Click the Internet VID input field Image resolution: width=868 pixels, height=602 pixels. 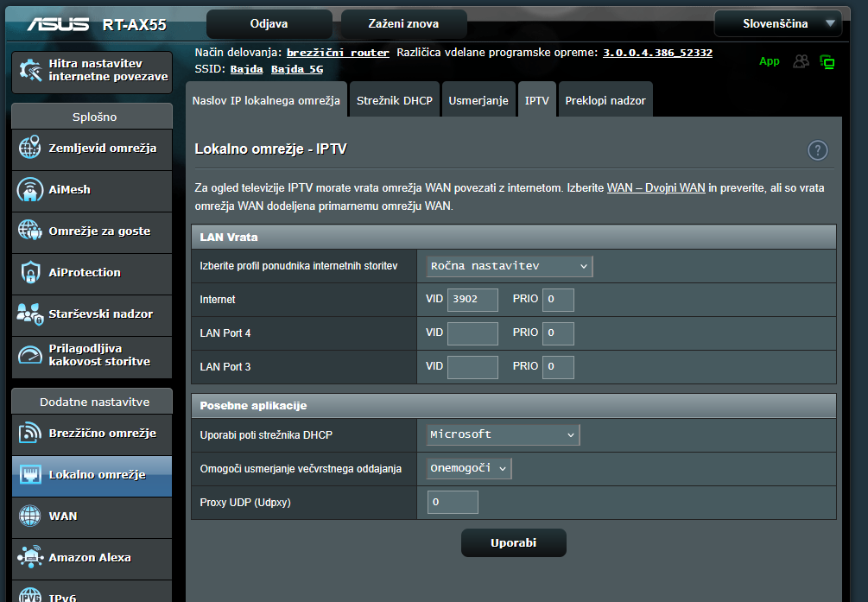(x=472, y=300)
